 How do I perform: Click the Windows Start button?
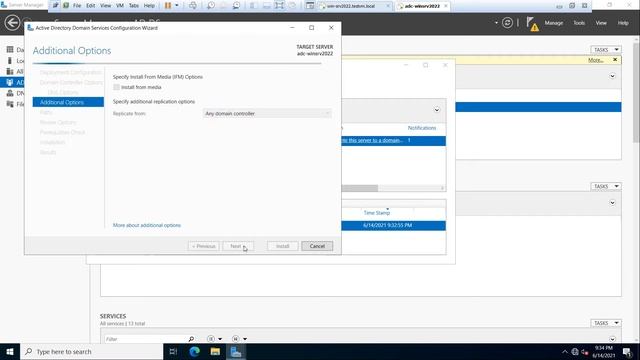[10, 351]
